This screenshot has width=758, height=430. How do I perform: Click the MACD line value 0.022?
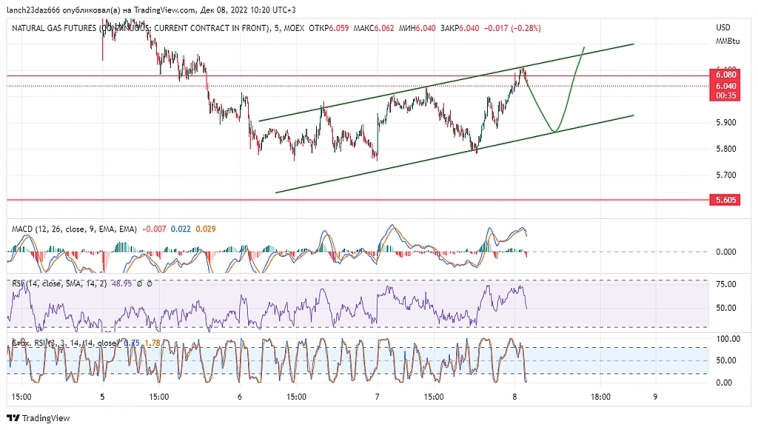[181, 229]
